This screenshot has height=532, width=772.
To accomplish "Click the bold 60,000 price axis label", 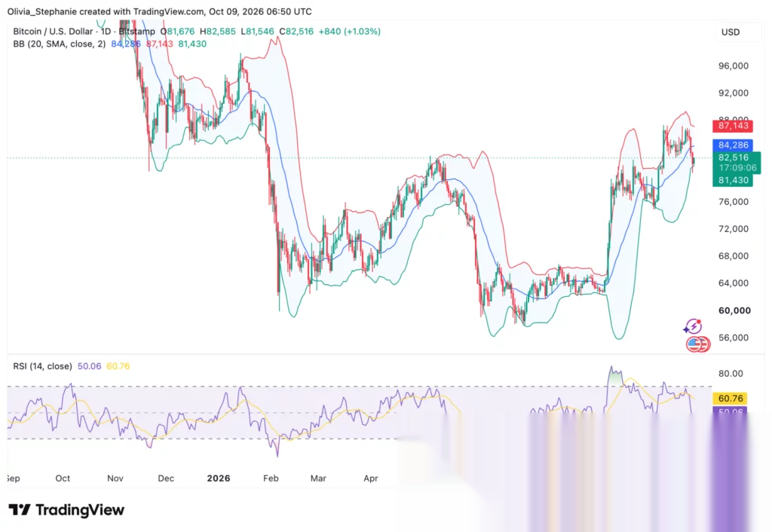I will tap(734, 310).
